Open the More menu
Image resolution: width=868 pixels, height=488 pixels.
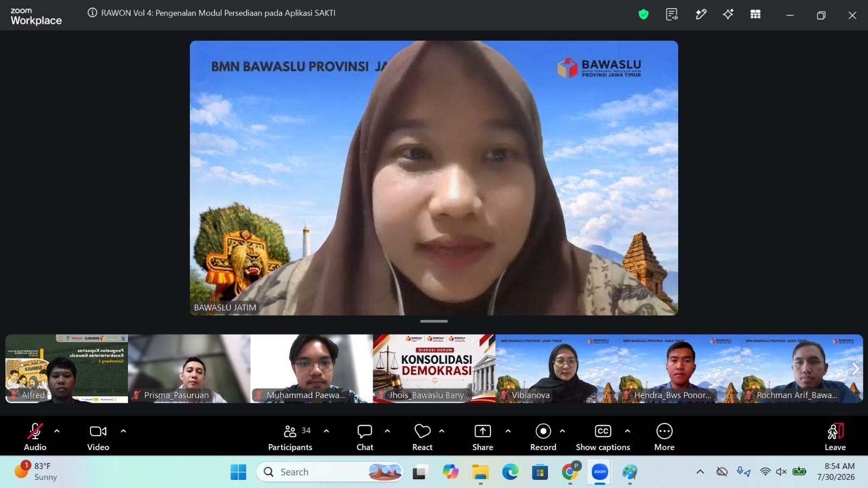(665, 436)
